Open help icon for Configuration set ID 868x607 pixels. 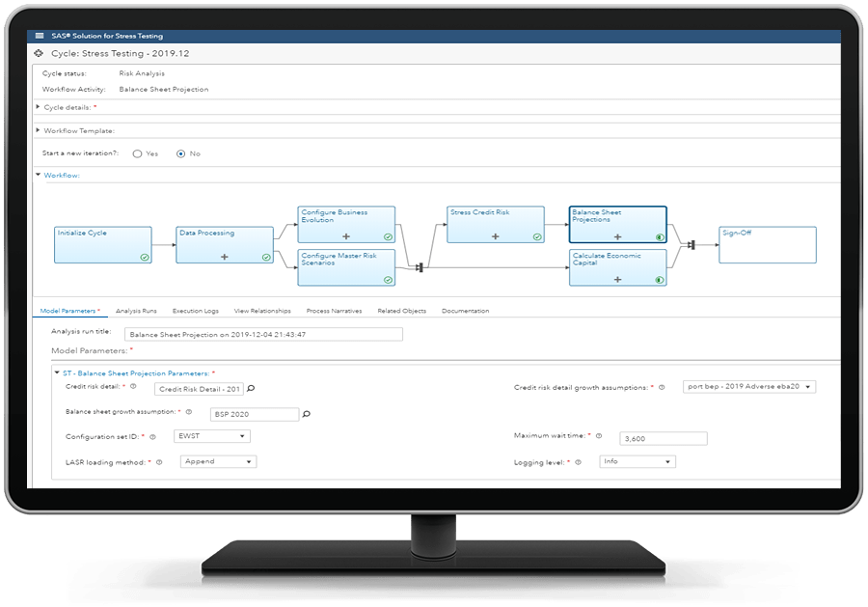(x=152, y=437)
